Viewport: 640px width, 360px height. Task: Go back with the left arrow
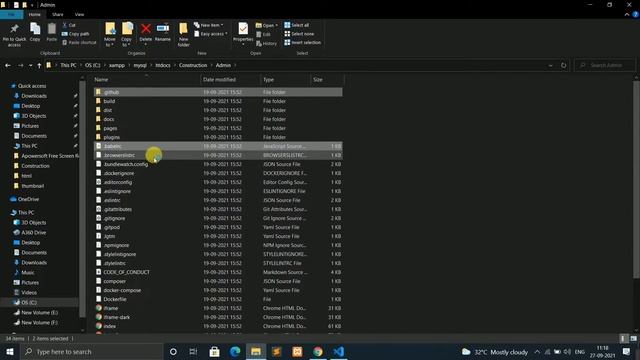click(8, 65)
